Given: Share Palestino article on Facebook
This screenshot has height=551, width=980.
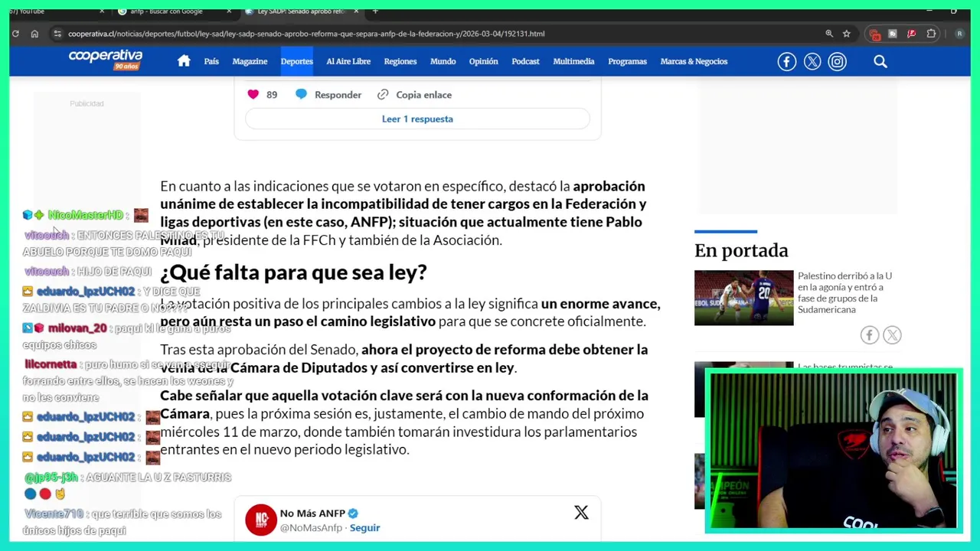Looking at the screenshot, I should coord(869,334).
